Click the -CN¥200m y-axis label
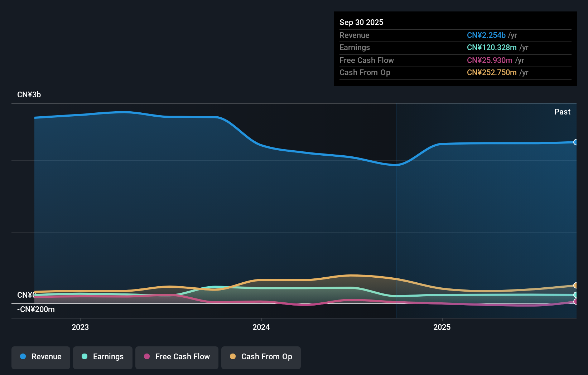 click(36, 310)
